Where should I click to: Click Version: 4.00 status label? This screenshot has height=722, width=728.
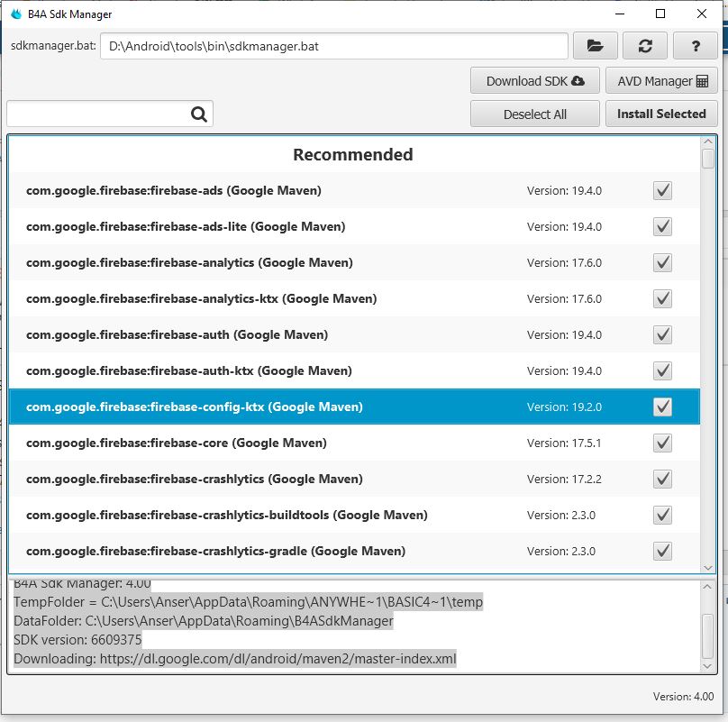point(683,697)
